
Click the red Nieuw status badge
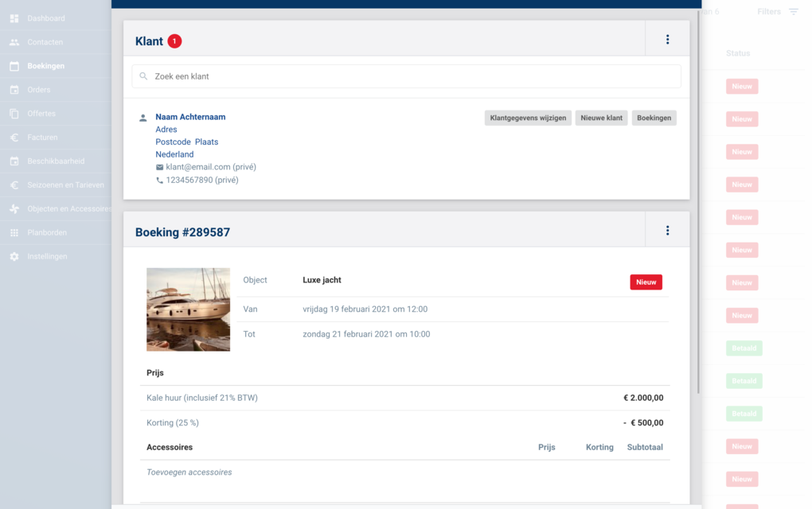click(646, 282)
